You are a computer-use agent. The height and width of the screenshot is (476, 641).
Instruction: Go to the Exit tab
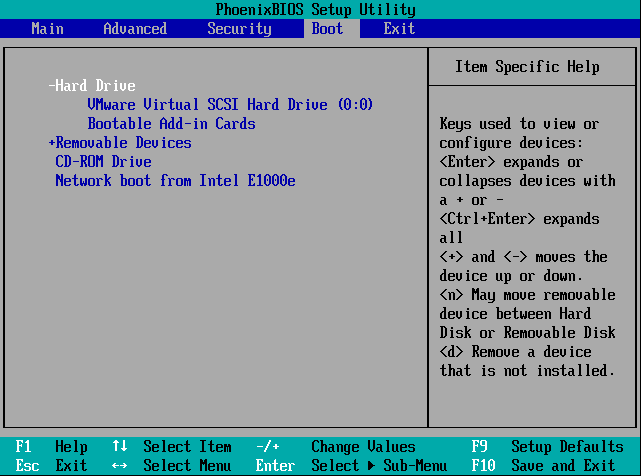[x=399, y=29]
